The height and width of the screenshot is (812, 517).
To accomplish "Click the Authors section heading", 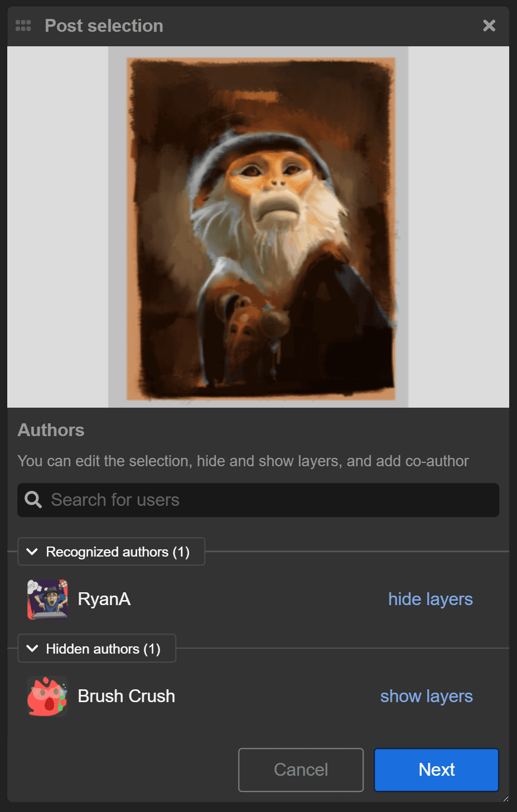I will 51,430.
